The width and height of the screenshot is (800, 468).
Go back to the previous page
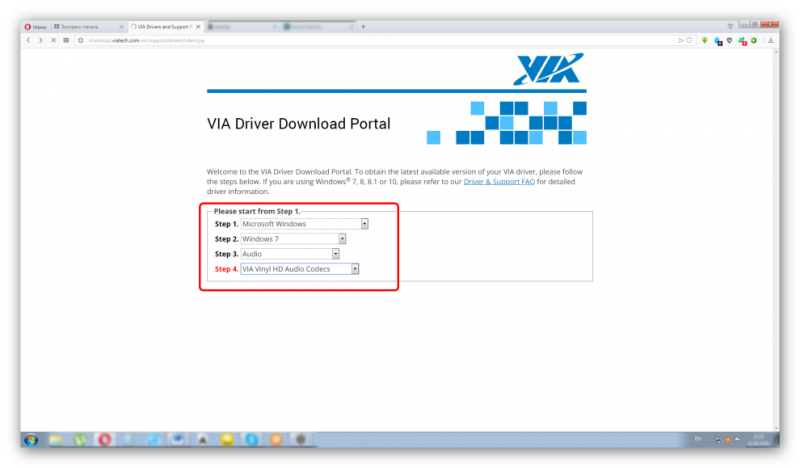tap(29, 40)
